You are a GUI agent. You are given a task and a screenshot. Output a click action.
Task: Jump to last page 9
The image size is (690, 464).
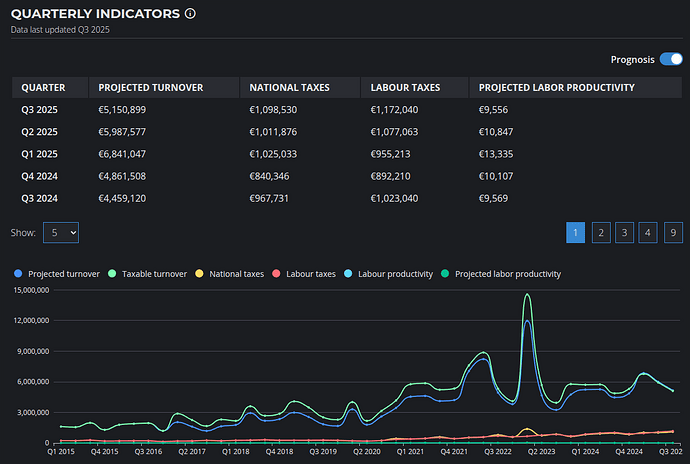673,232
